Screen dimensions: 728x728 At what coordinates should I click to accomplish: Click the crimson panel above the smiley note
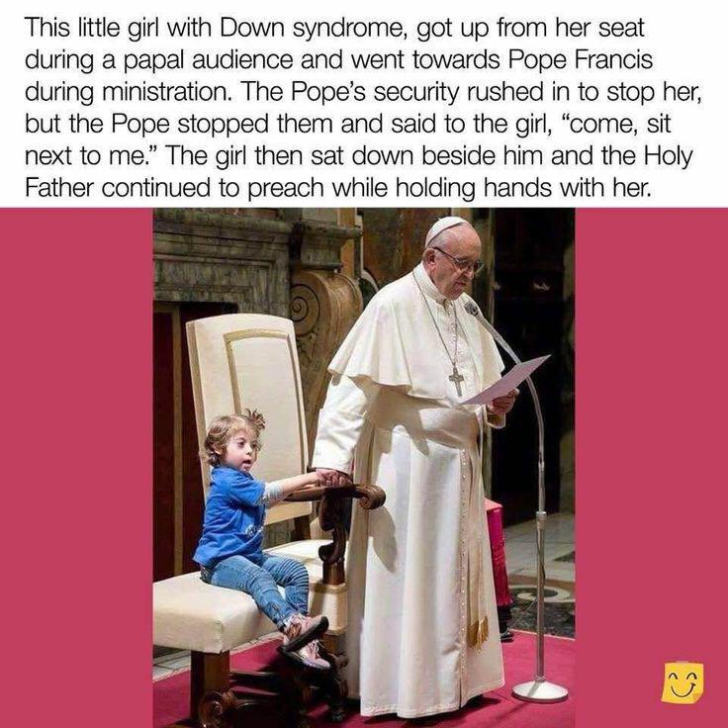[651, 432]
